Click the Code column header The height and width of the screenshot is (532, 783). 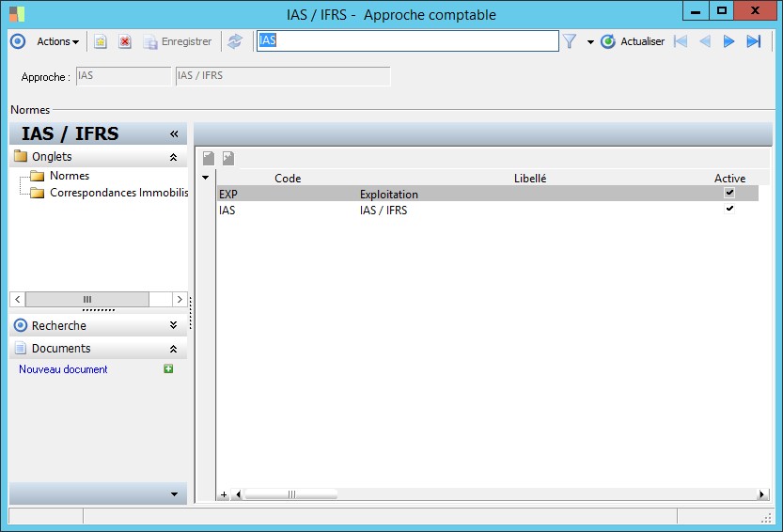288,179
